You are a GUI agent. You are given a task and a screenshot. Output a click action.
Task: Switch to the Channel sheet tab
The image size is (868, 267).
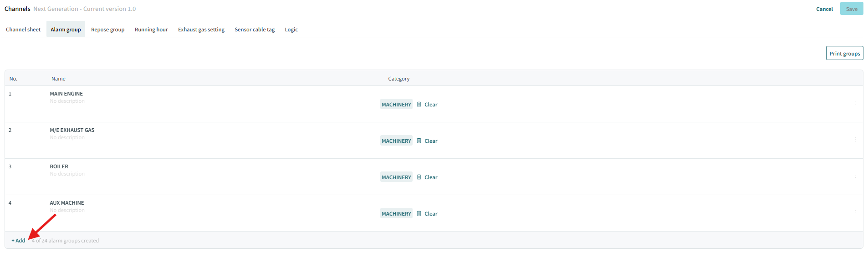coord(23,30)
